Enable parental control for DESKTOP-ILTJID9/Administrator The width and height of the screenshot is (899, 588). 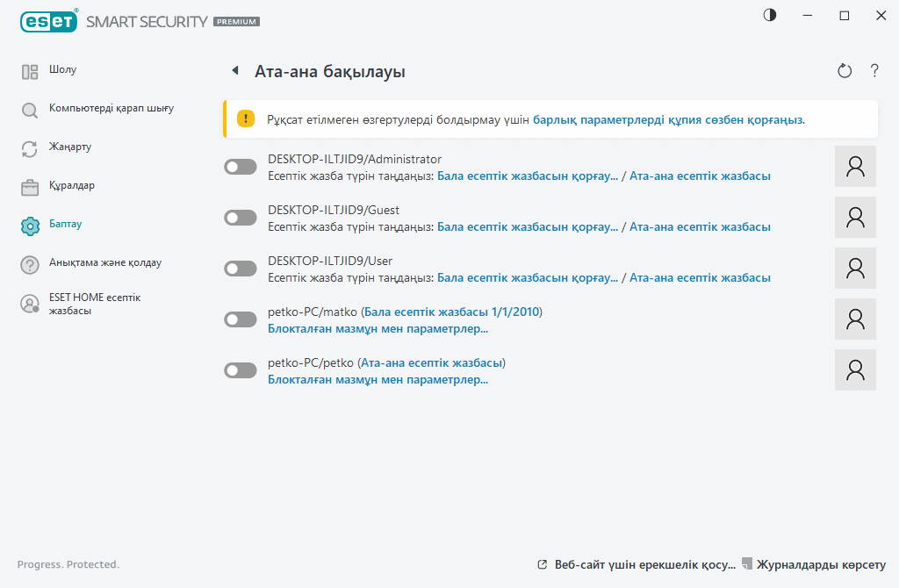click(240, 167)
